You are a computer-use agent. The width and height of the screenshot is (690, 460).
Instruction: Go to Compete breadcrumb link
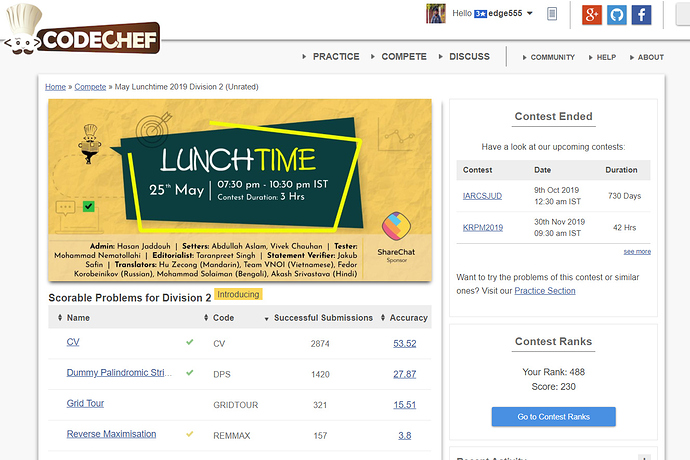pos(90,87)
